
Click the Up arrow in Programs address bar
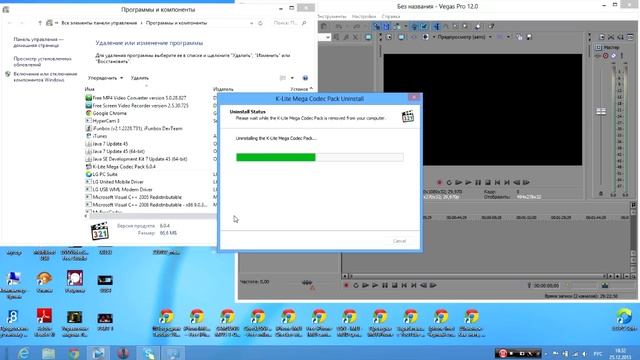point(40,23)
